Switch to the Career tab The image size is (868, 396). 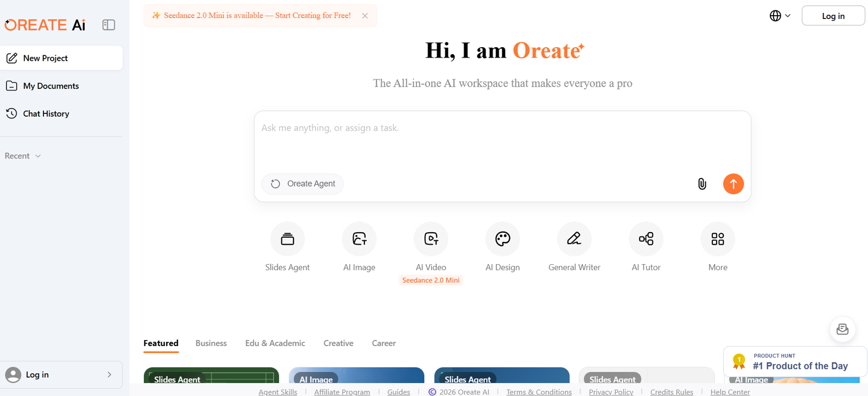pyautogui.click(x=384, y=343)
